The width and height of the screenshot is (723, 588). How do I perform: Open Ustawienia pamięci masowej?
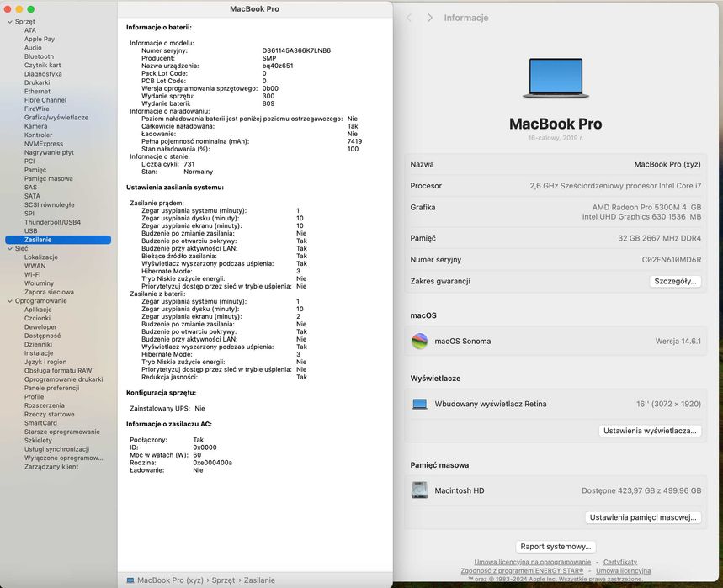(643, 517)
